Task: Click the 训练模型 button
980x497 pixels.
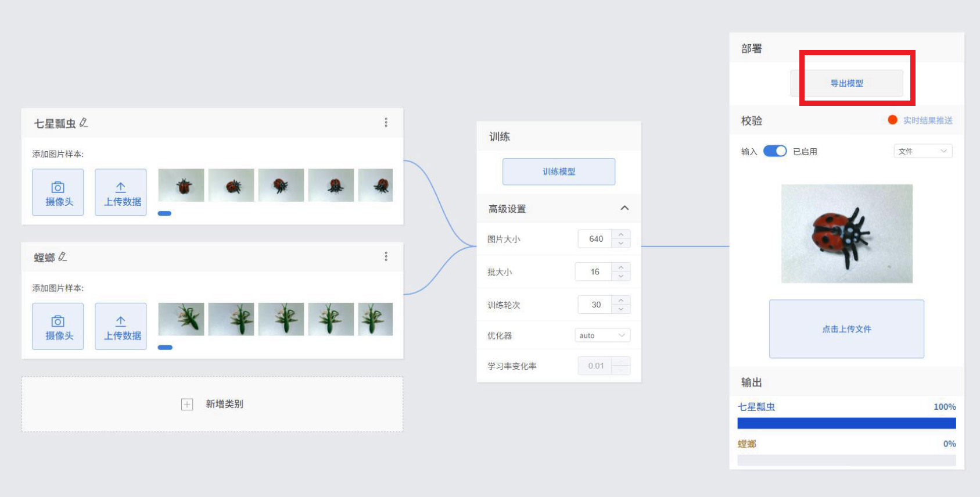Action: tap(559, 171)
